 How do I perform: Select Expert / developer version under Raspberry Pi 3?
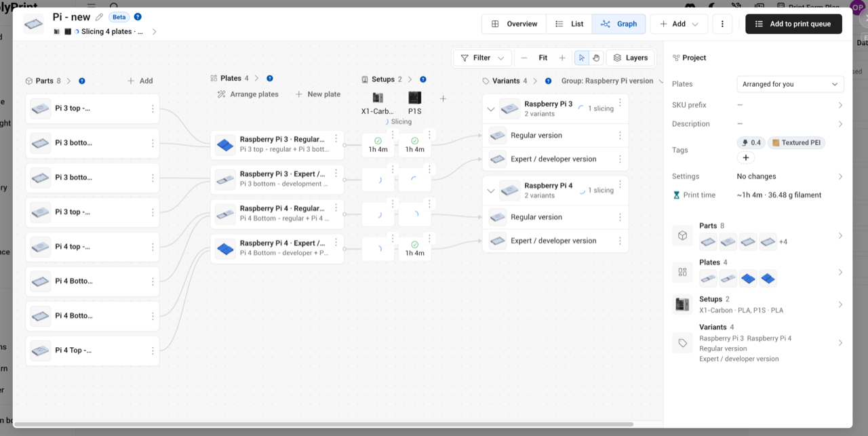[x=555, y=159]
